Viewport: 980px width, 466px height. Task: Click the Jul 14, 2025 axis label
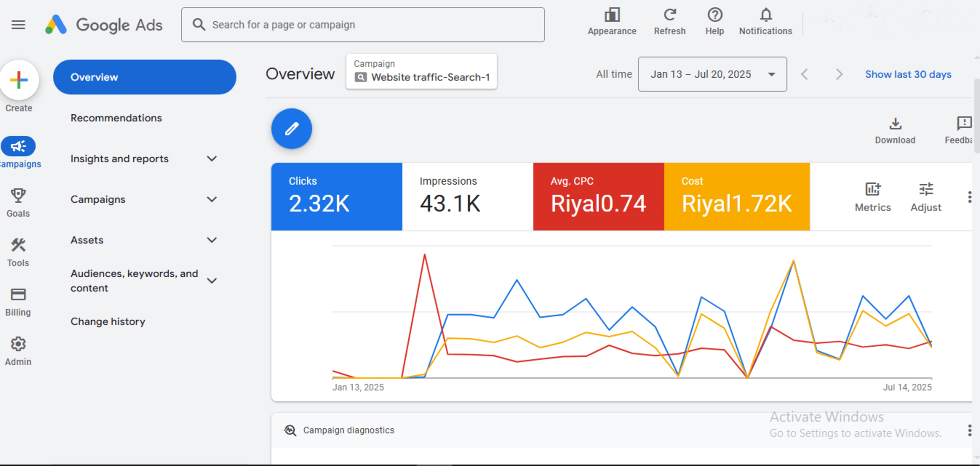point(907,387)
